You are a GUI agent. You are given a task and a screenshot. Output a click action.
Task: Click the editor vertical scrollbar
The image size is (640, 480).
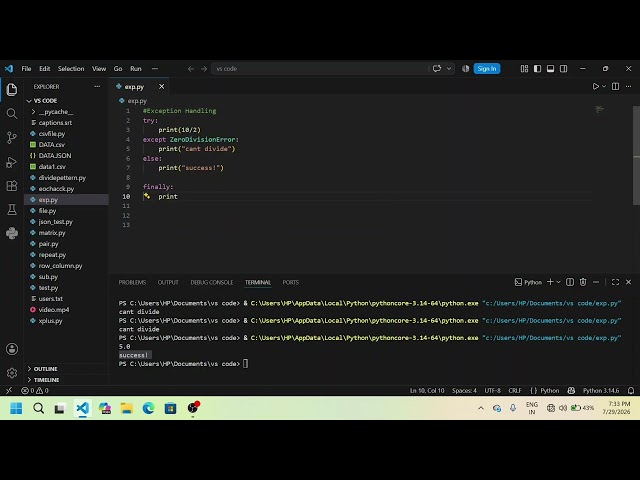636,155
